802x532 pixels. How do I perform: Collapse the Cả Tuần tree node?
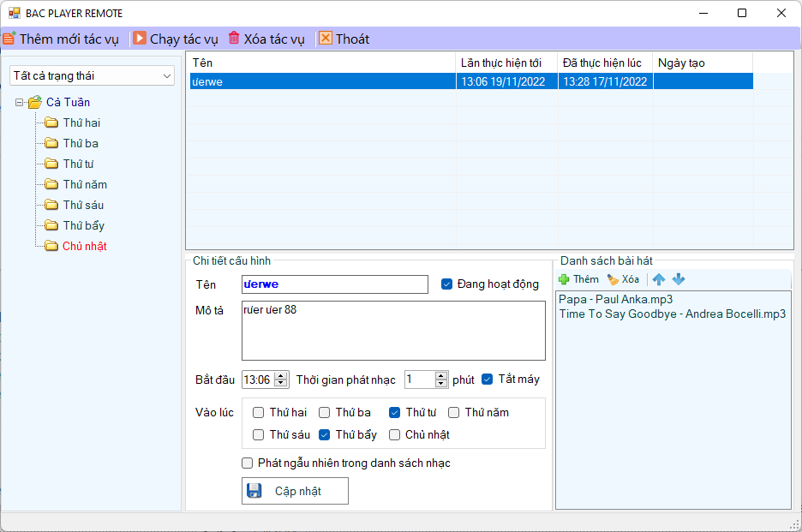(19, 102)
